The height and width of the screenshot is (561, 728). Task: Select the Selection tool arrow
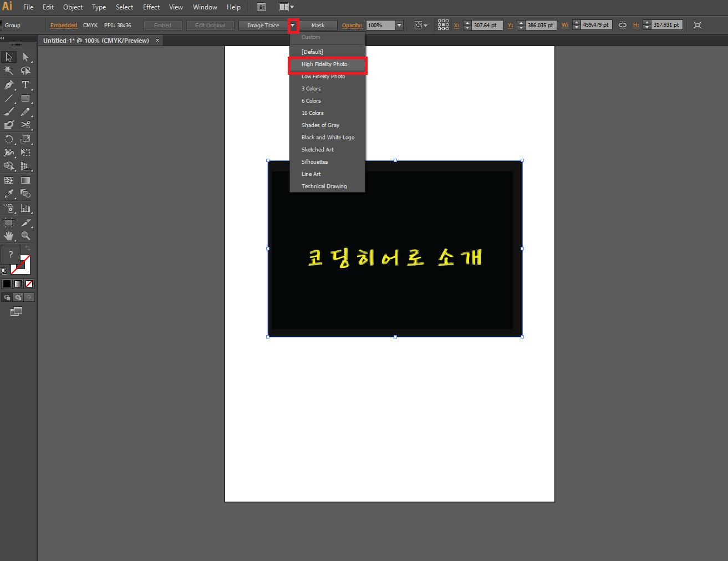[9, 57]
